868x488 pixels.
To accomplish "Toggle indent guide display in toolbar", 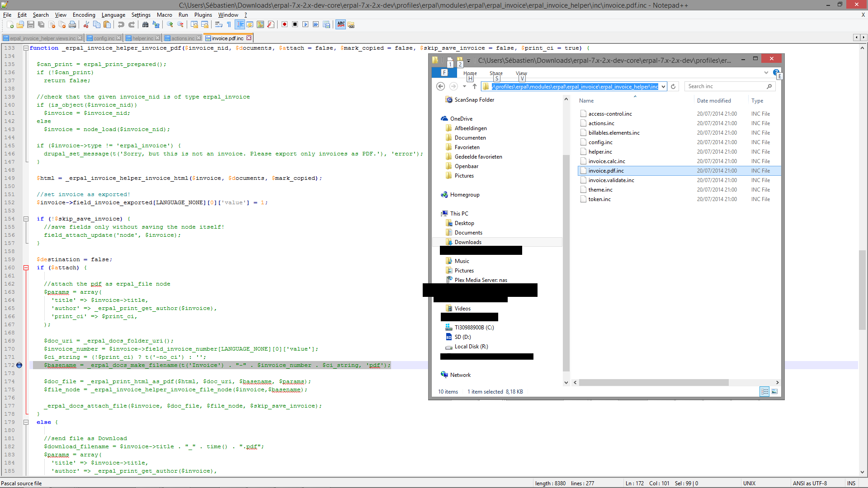I will pos(240,24).
